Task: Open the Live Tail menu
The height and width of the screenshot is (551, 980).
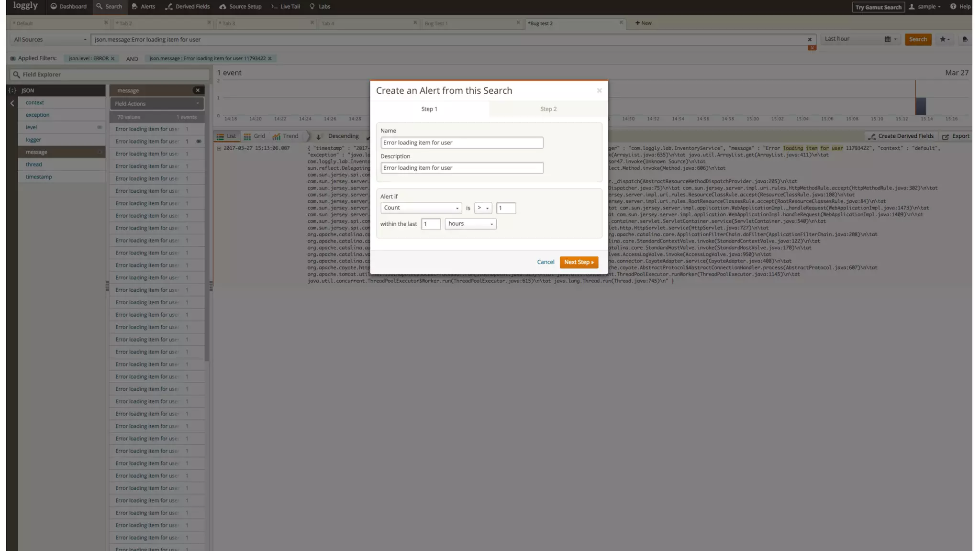Action: (x=285, y=7)
